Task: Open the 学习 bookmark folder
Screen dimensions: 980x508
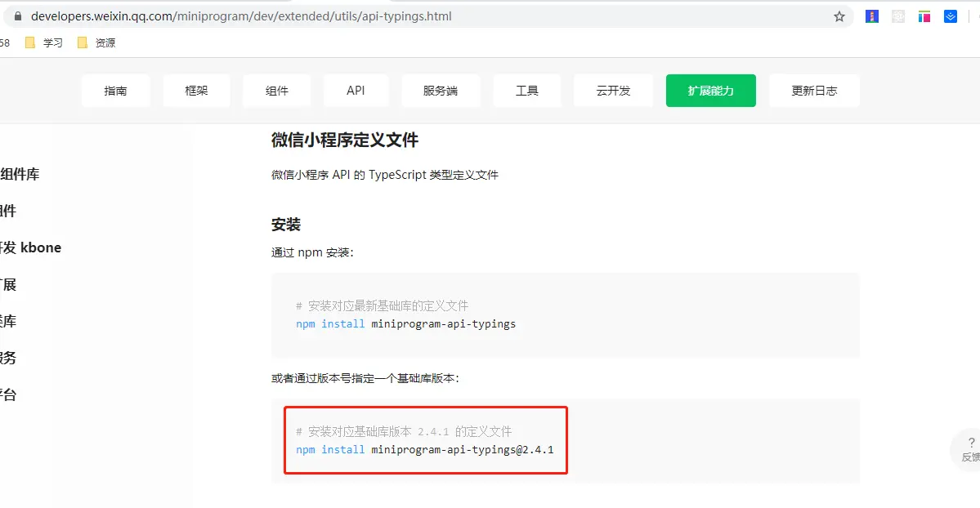Action: [44, 42]
